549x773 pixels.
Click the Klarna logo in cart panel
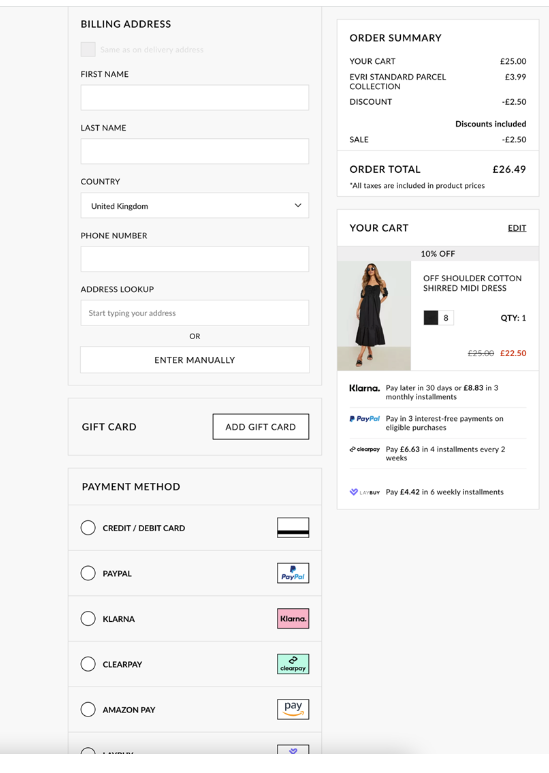pyautogui.click(x=364, y=388)
